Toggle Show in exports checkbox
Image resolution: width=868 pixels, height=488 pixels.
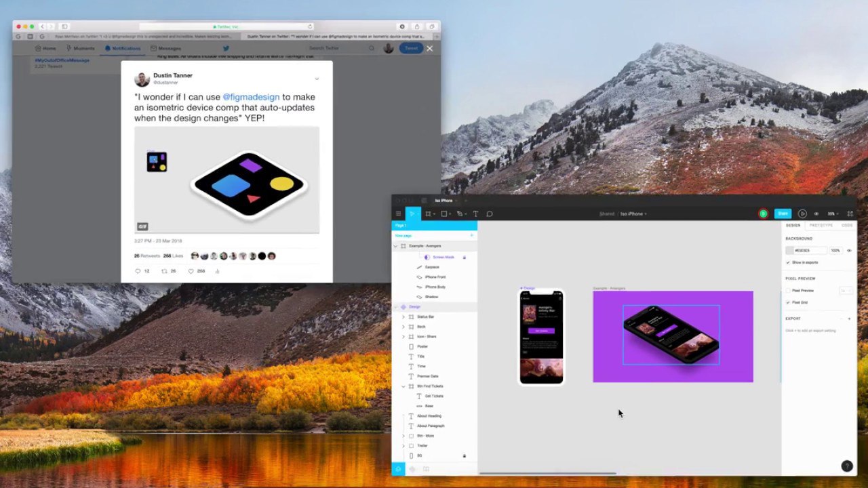(x=788, y=262)
